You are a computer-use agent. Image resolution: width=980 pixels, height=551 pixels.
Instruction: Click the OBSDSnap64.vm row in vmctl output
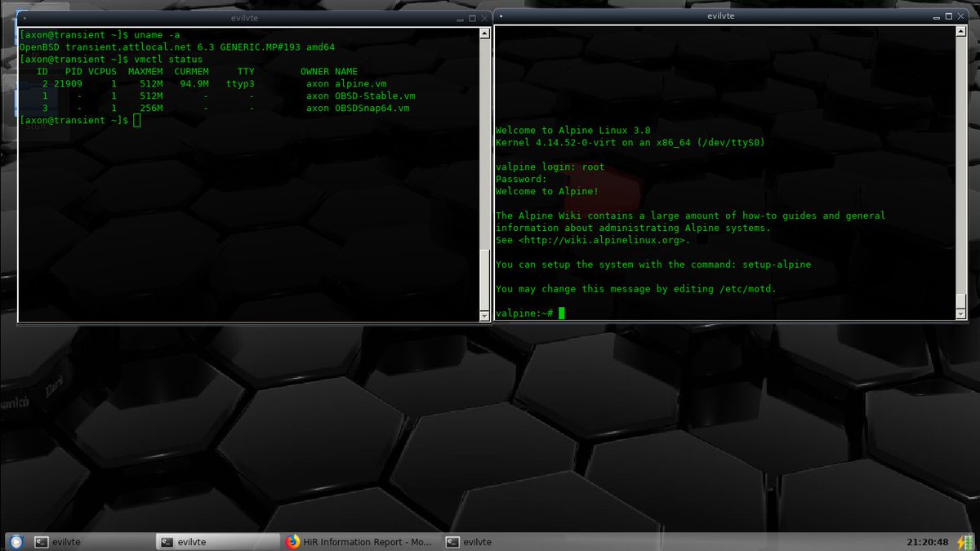pyautogui.click(x=226, y=108)
